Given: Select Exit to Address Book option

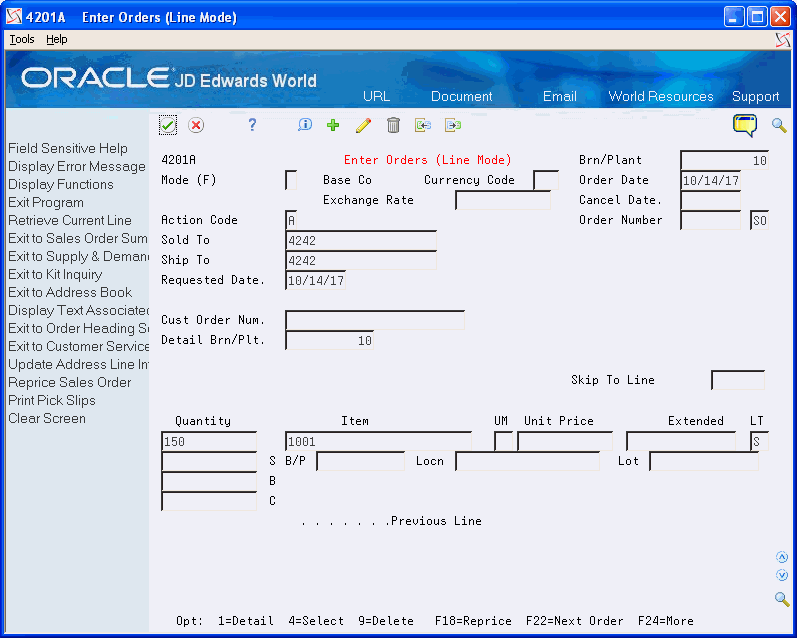Looking at the screenshot, I should 70,292.
